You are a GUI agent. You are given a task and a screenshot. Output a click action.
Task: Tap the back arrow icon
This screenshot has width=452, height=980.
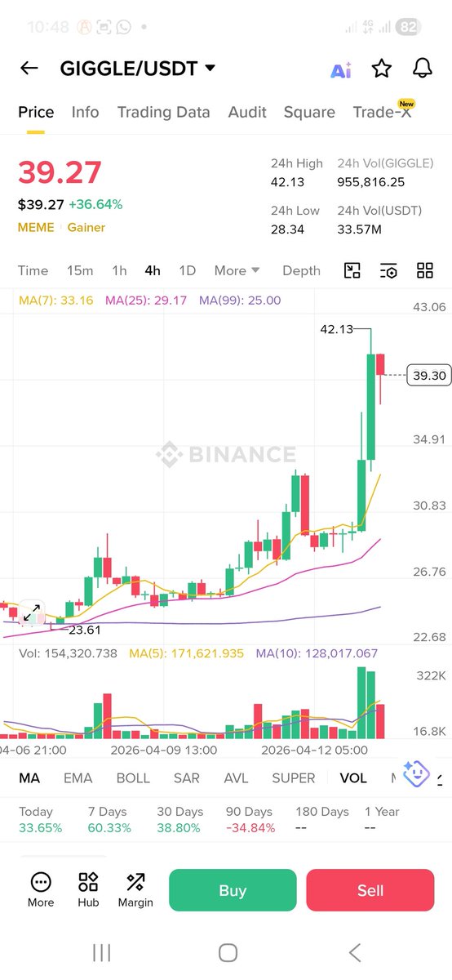coord(29,69)
